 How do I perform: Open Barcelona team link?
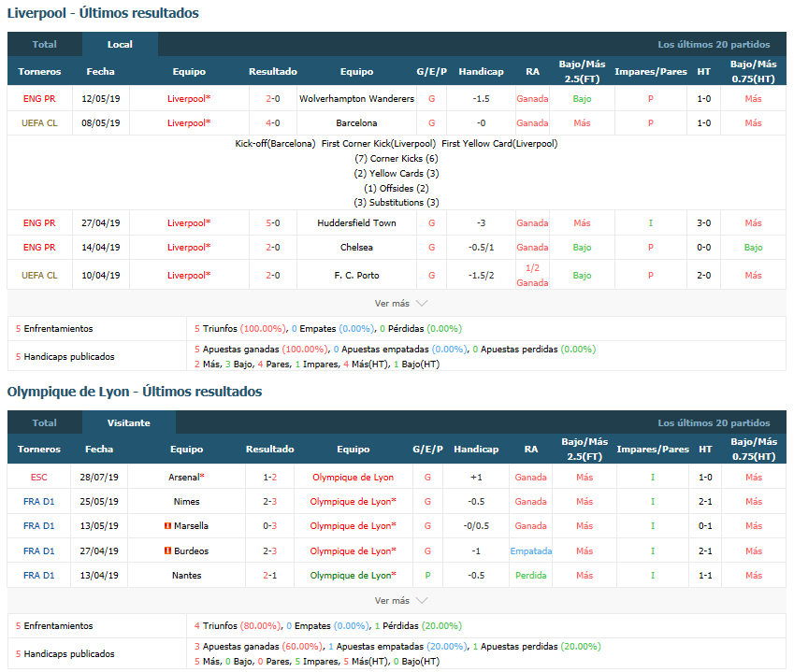356,123
